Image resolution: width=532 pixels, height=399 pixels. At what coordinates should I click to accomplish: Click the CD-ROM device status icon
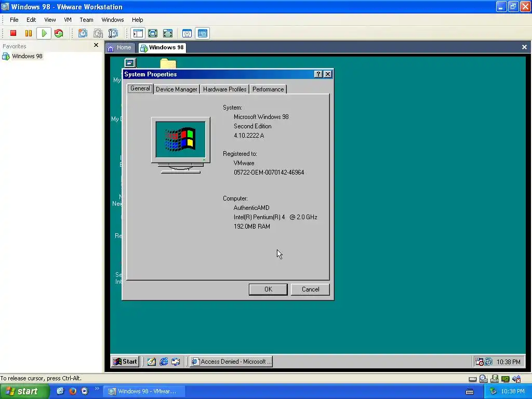(484, 379)
